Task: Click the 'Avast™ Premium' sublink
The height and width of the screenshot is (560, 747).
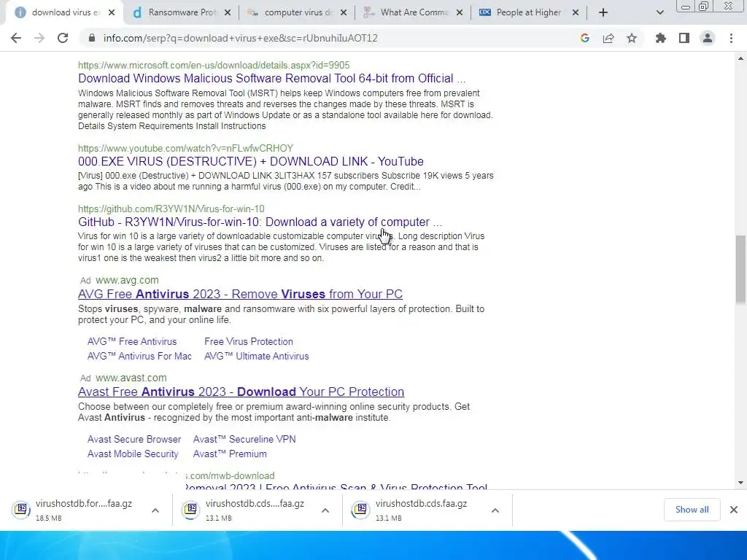Action: 230,454
